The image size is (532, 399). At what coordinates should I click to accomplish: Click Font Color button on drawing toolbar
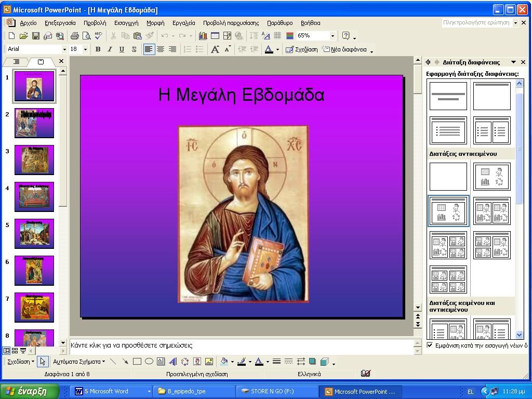coord(259,362)
